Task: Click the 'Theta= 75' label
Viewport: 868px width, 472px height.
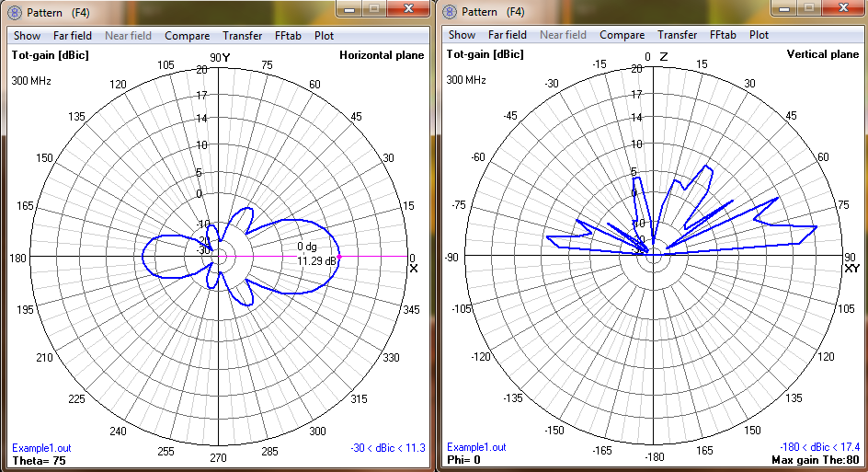Action: [39, 461]
